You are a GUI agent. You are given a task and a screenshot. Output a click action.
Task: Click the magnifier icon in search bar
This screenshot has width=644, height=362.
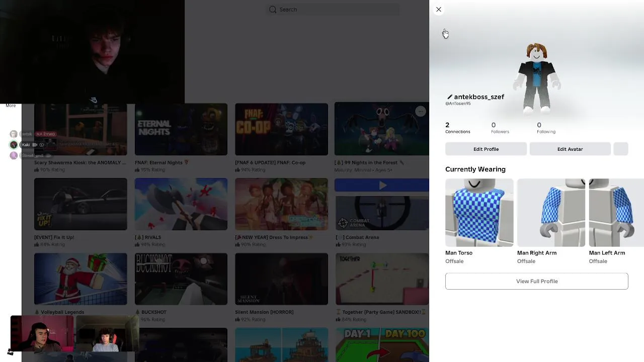click(273, 10)
